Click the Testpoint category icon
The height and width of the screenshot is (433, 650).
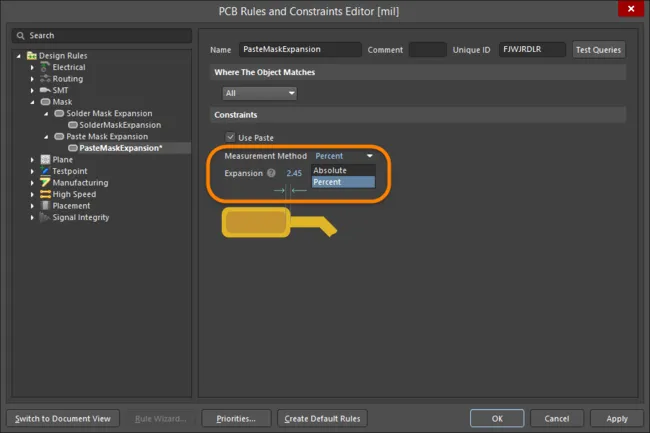point(45,171)
